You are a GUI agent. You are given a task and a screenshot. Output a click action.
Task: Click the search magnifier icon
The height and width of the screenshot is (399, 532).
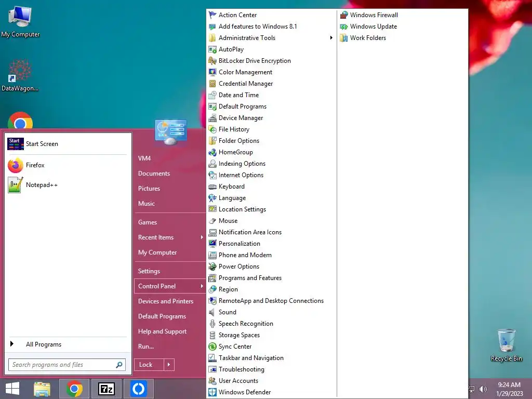coord(119,365)
